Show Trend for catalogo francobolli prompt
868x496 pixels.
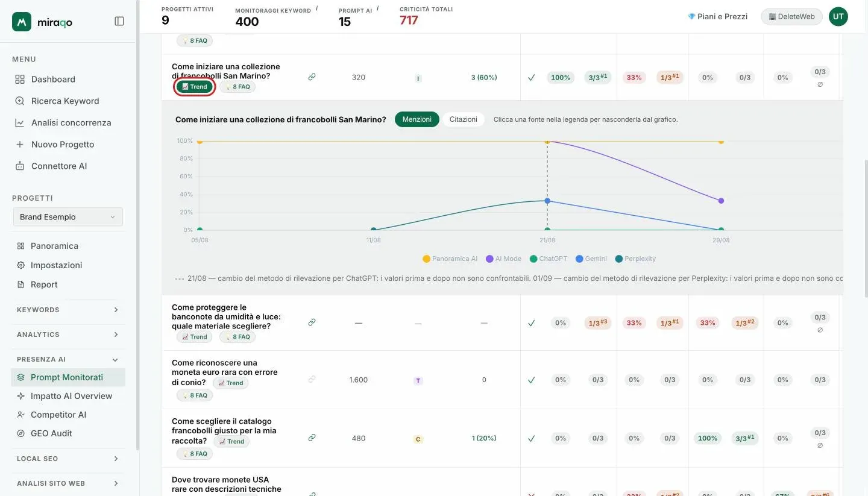(231, 441)
